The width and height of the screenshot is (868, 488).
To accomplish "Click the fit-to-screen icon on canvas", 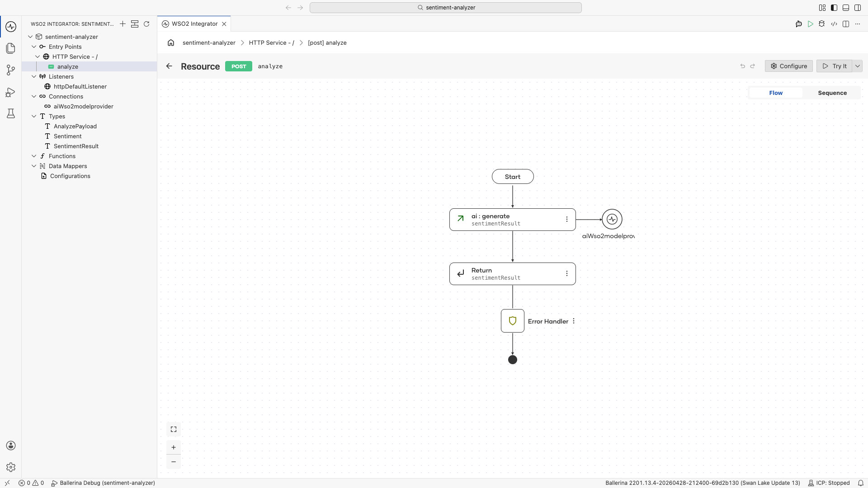I will pos(174,429).
